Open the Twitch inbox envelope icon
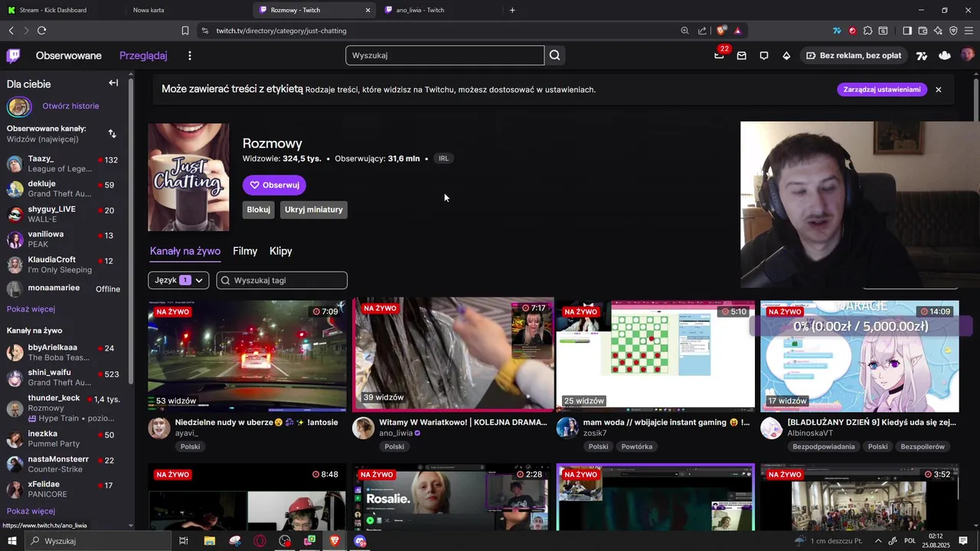 point(741,56)
